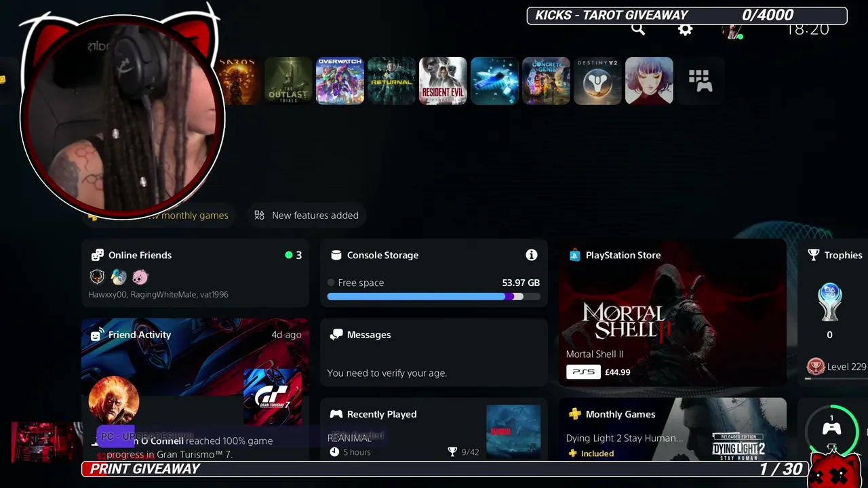Open the Game Library icon

tap(701, 81)
